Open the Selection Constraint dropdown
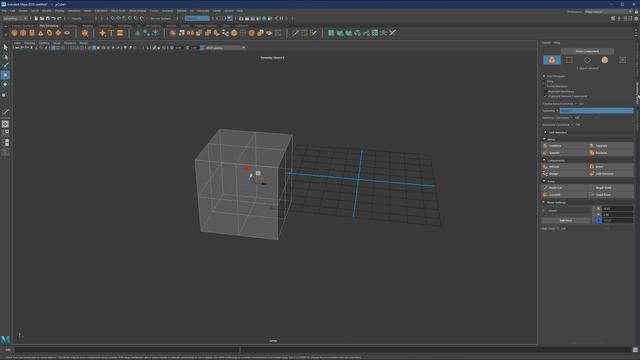Screen dimensions: 640x360 point(576,118)
